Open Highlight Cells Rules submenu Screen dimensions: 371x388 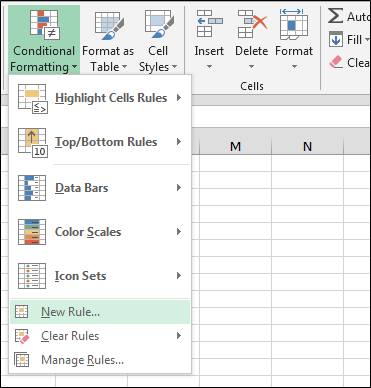[100, 98]
